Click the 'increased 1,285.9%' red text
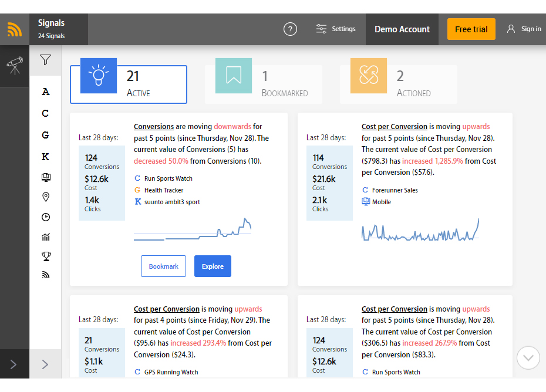The image size is (546, 392). 433,161
